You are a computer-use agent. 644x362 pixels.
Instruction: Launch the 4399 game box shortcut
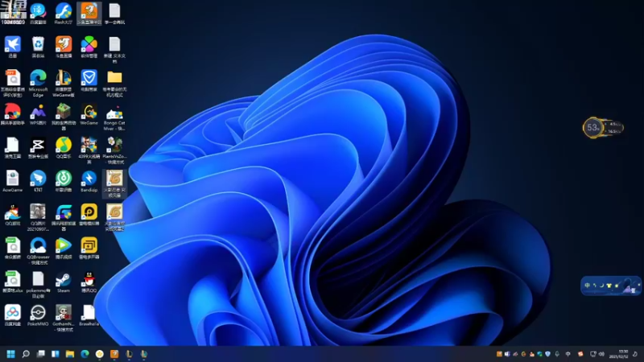click(89, 150)
